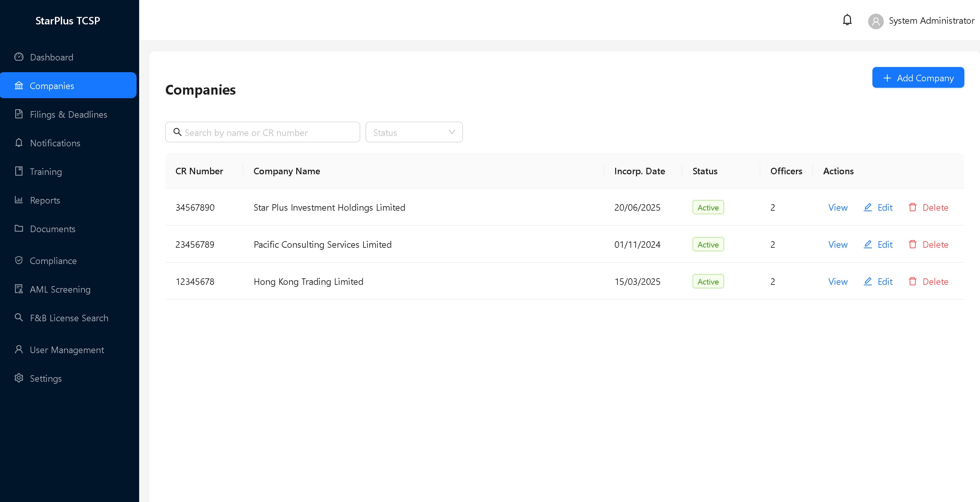Open Filings & Deadlines menu item
This screenshot has height=502, width=980.
tap(69, 114)
